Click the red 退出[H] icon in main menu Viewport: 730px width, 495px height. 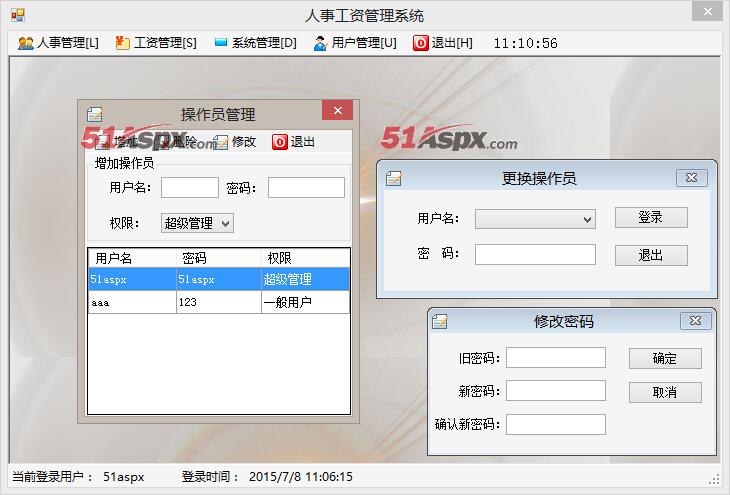(x=420, y=43)
